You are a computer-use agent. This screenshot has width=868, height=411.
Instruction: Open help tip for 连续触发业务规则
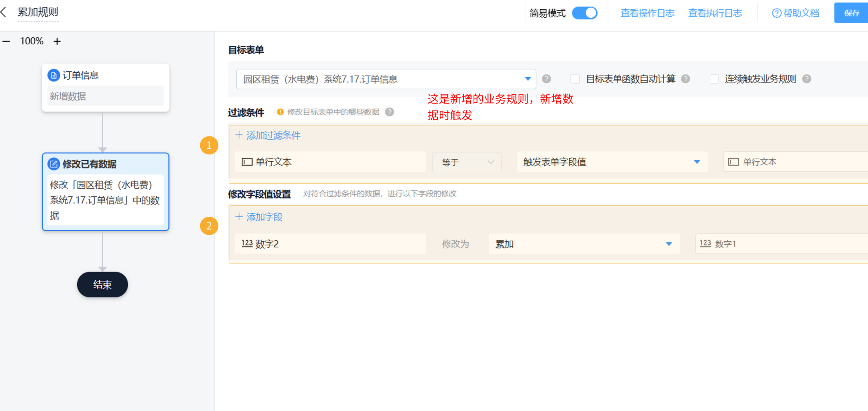coord(807,79)
